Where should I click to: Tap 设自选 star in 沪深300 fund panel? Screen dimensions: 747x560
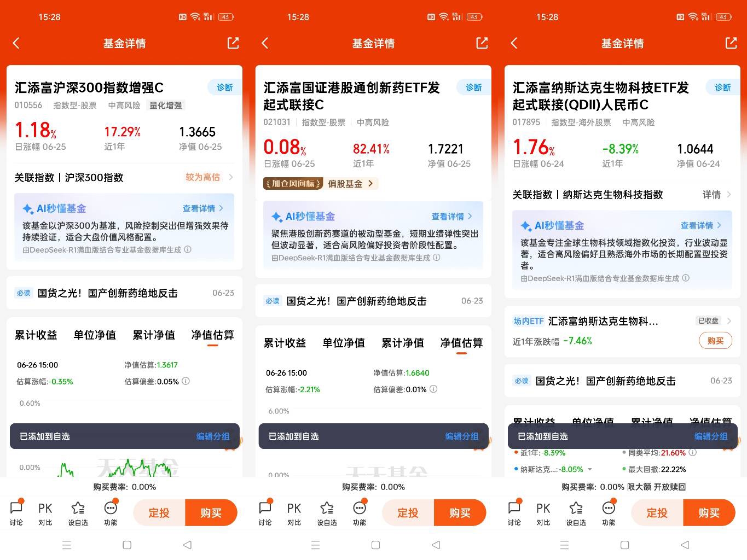pos(78,513)
